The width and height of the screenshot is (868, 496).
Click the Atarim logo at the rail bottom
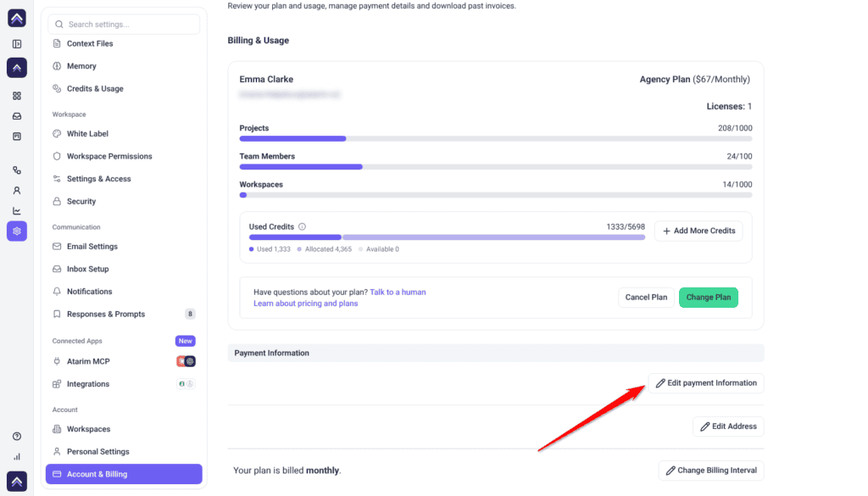(17, 482)
